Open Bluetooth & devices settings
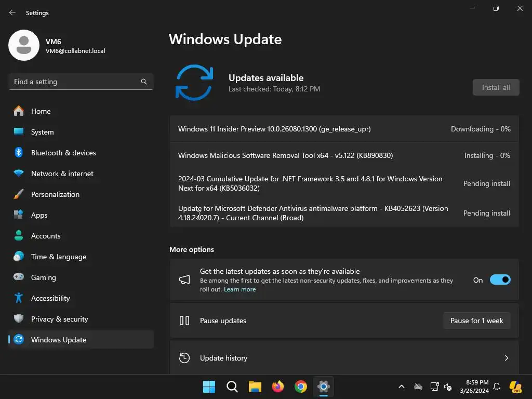532x399 pixels. click(x=81, y=152)
